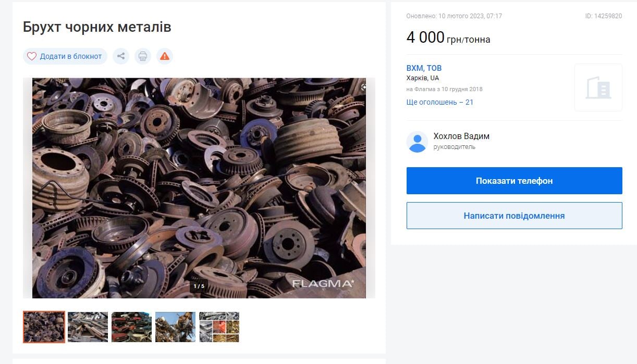Screen dimensions: 637x364
Task: Select the fifth collage thumbnail
Action: [x=219, y=327]
